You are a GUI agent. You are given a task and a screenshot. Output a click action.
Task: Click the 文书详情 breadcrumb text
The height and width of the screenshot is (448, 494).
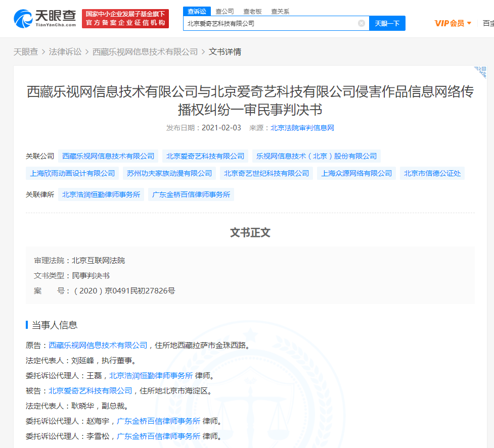pyautogui.click(x=225, y=52)
